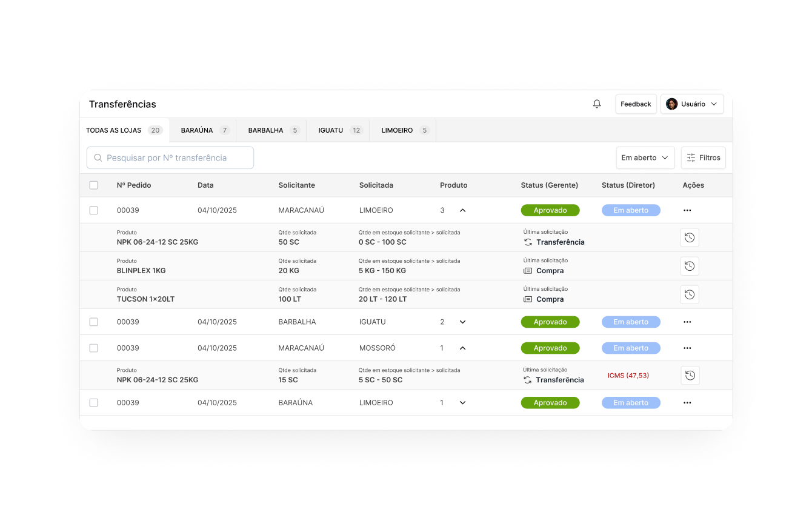This screenshot has height=521, width=812.
Task: Tick the select-all checkbox in table header
Action: click(x=93, y=185)
